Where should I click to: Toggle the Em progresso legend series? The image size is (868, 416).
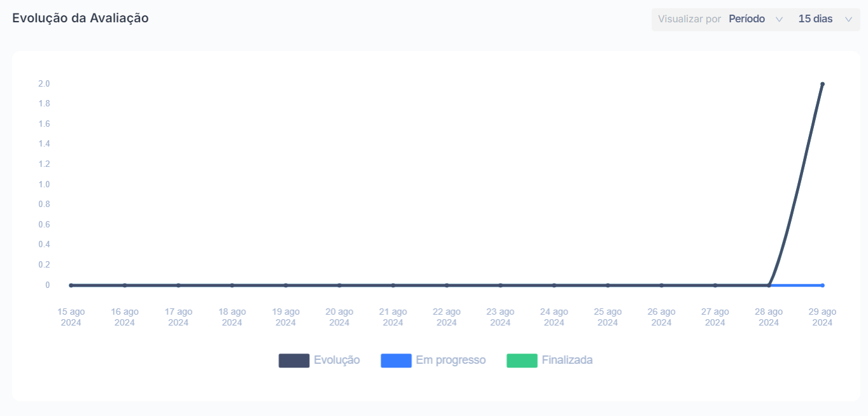point(433,361)
